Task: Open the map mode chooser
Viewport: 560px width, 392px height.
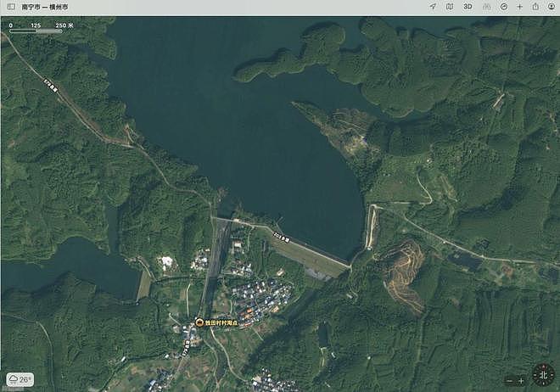Action: pos(450,7)
